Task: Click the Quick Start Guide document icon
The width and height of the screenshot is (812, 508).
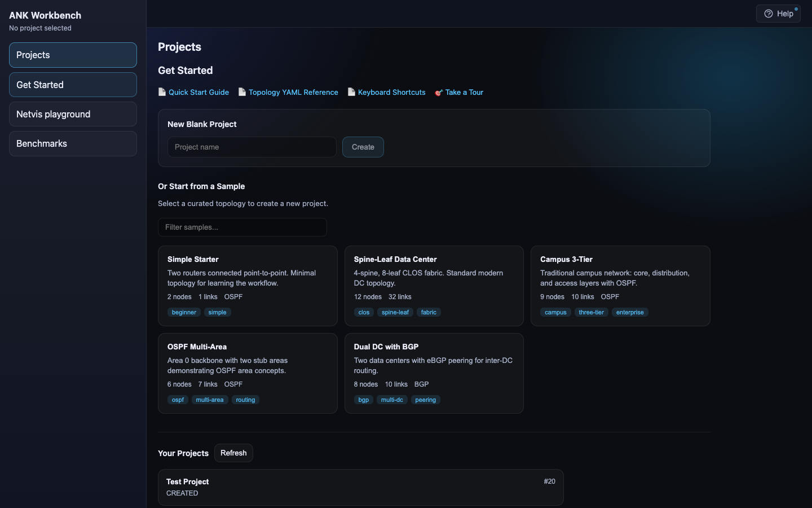Action: click(x=162, y=92)
